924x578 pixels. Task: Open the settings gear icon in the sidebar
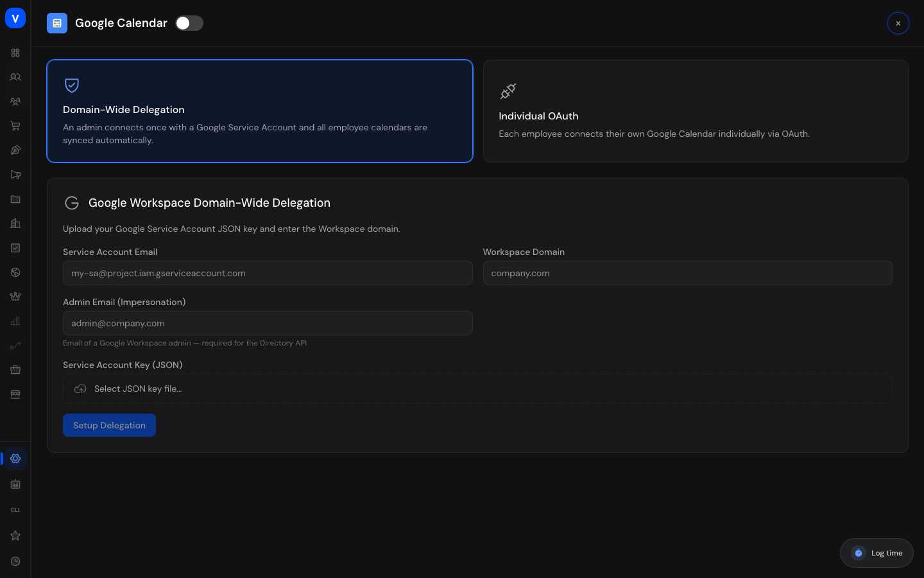[15, 459]
